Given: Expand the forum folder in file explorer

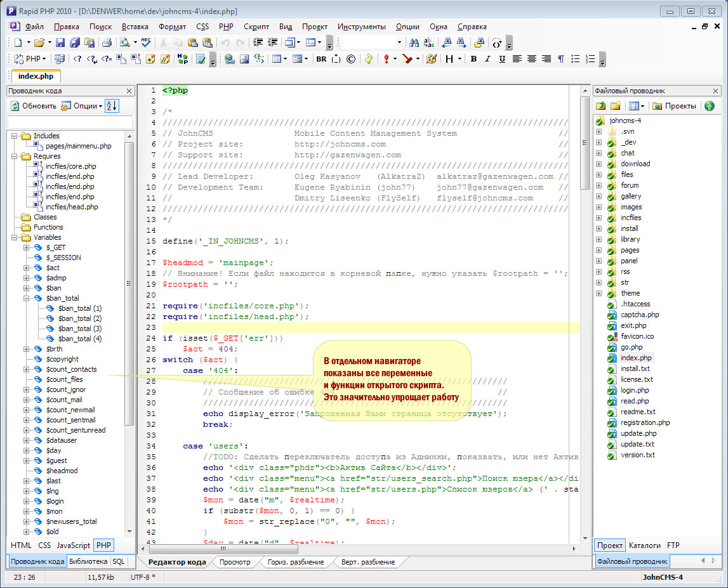Looking at the screenshot, I should (599, 185).
